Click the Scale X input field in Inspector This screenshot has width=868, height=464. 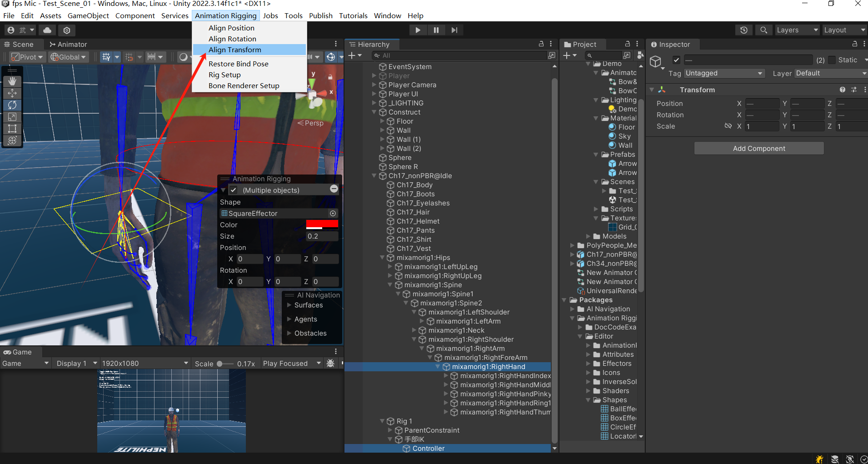[762, 126]
